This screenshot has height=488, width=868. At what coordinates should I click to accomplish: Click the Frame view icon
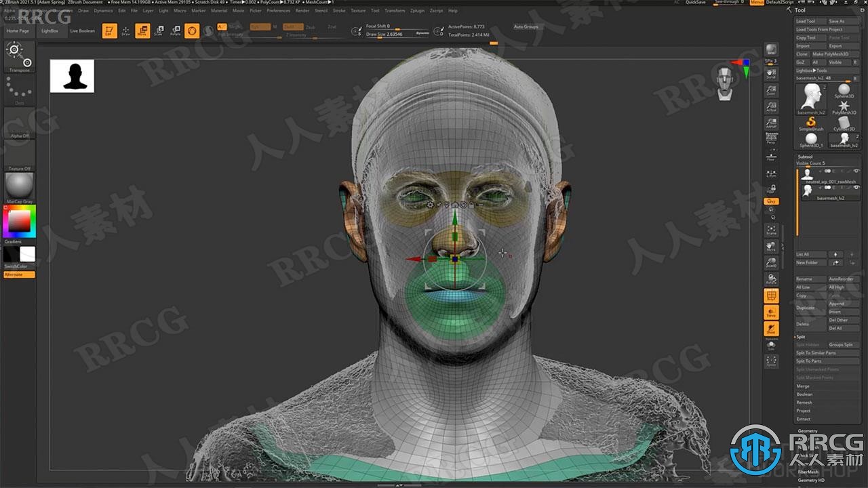pos(771,230)
